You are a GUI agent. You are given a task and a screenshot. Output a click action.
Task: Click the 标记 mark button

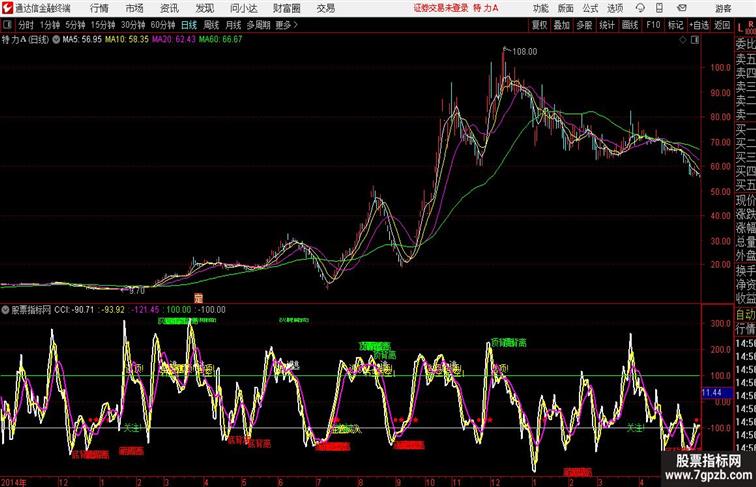click(675, 25)
